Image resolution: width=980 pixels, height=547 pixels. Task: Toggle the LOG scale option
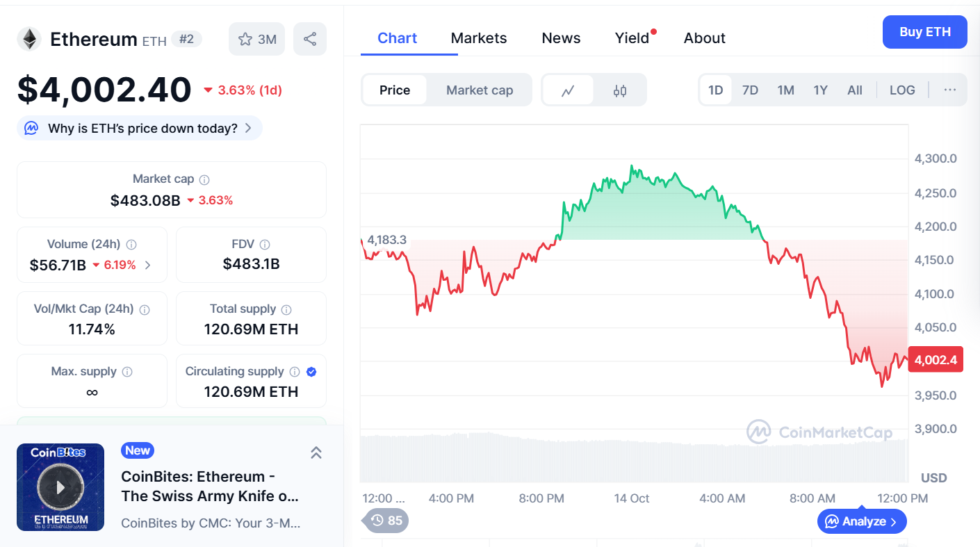click(902, 90)
